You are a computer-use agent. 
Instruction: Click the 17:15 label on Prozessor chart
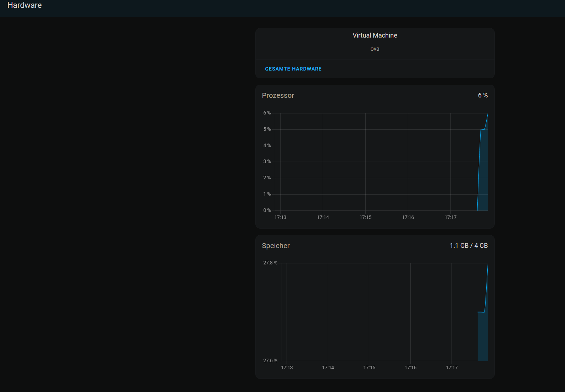365,217
